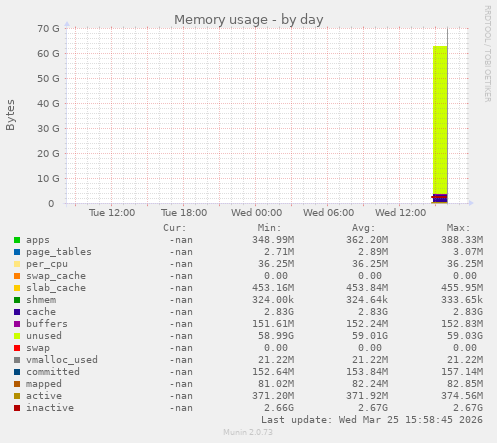Click the yellow-green unused memory bar
497x443 pixels.
pos(440,120)
